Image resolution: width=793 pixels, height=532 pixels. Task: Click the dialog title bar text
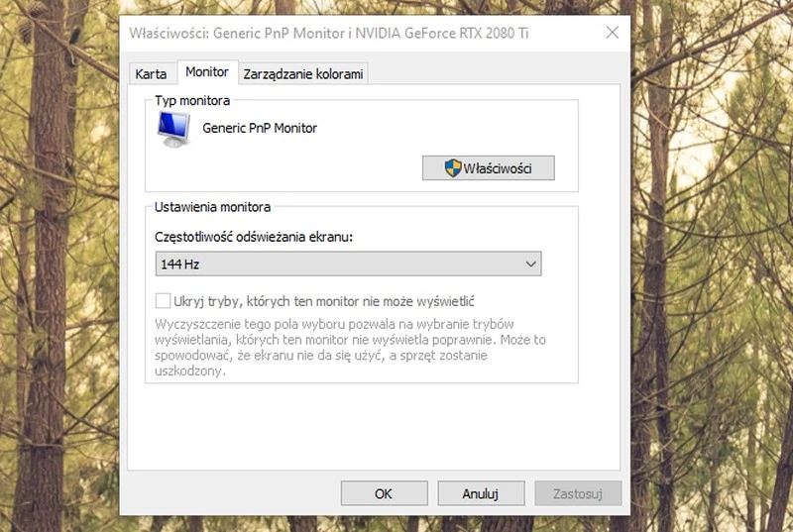click(328, 33)
